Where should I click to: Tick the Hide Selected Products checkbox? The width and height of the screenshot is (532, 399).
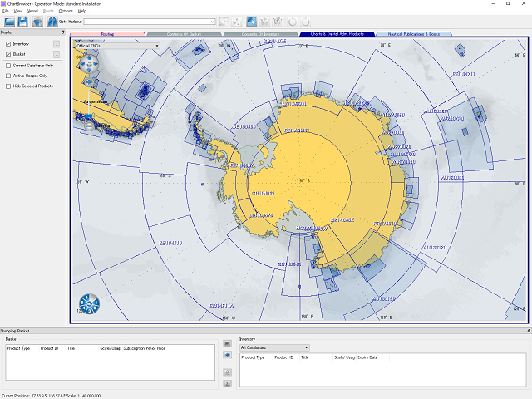(x=8, y=86)
